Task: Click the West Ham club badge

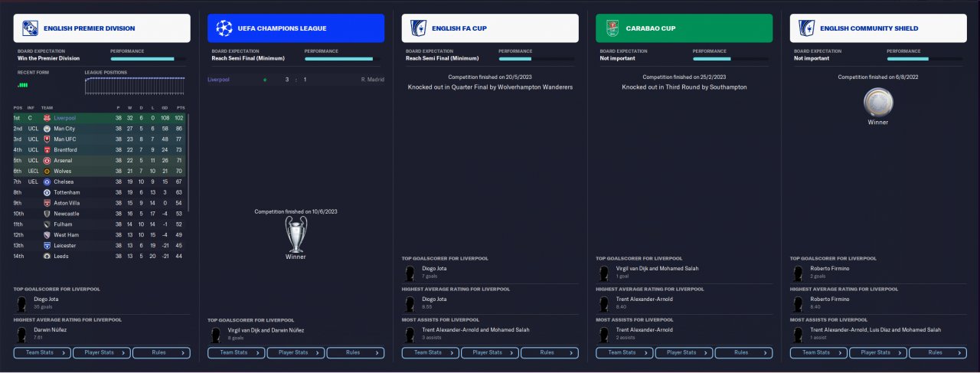Action: pos(47,235)
